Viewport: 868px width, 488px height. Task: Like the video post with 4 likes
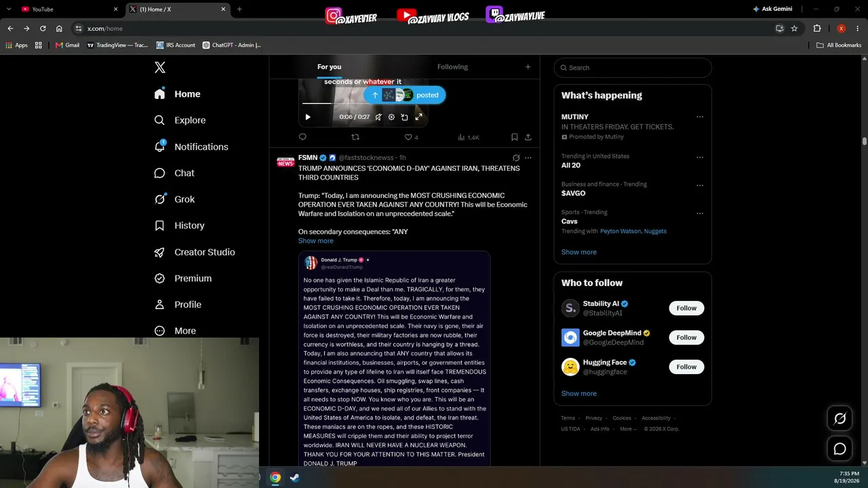411,137
